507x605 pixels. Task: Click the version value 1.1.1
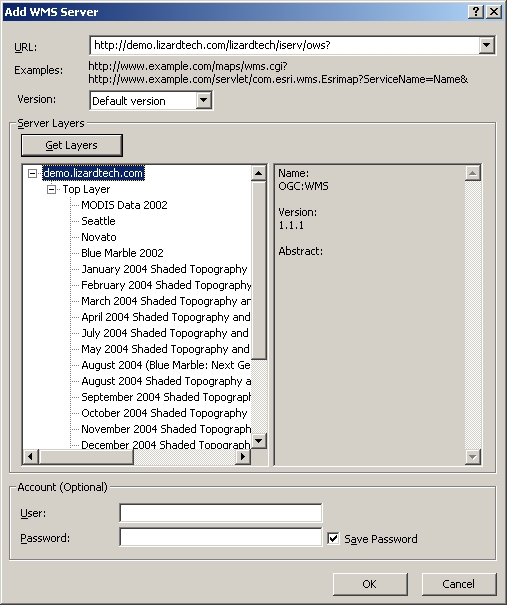coord(291,225)
